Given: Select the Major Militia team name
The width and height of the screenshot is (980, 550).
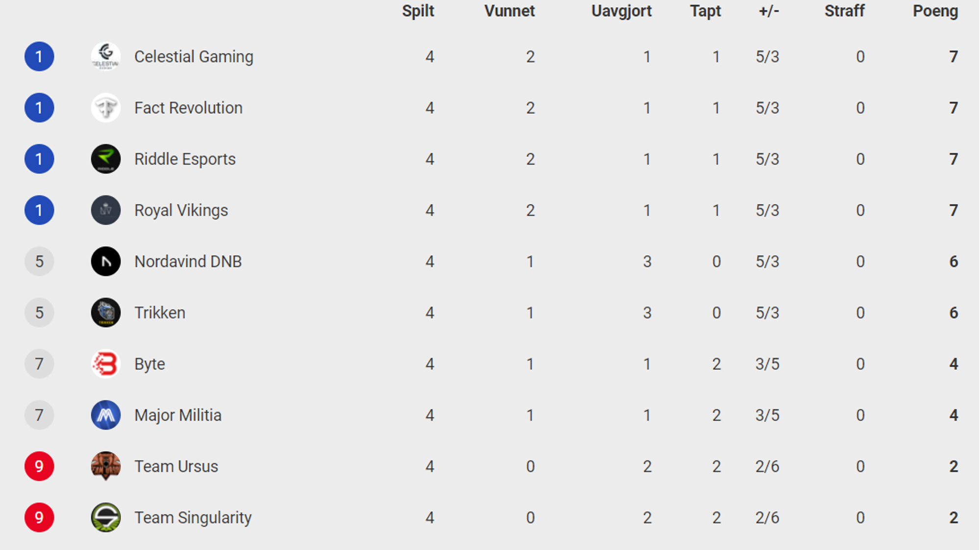Looking at the screenshot, I should tap(178, 415).
